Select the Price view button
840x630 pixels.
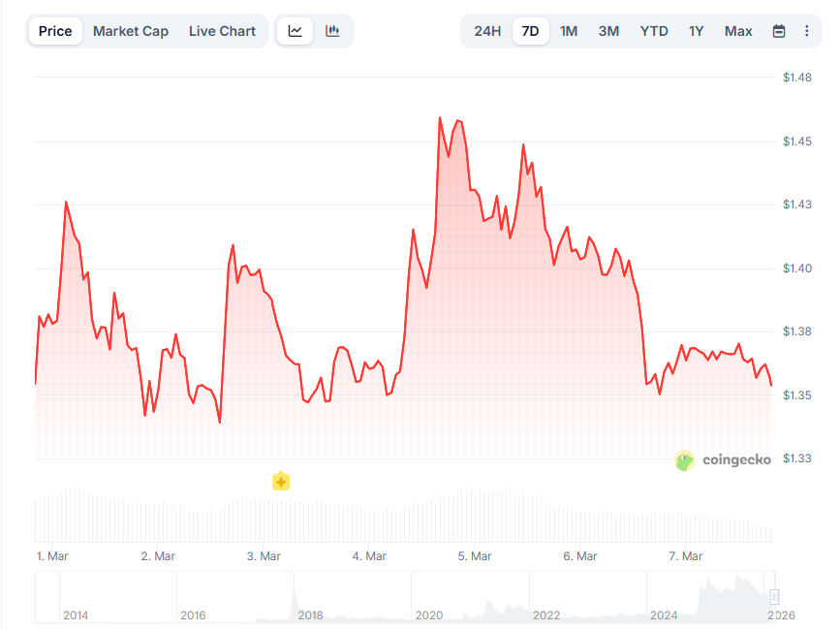pos(55,31)
